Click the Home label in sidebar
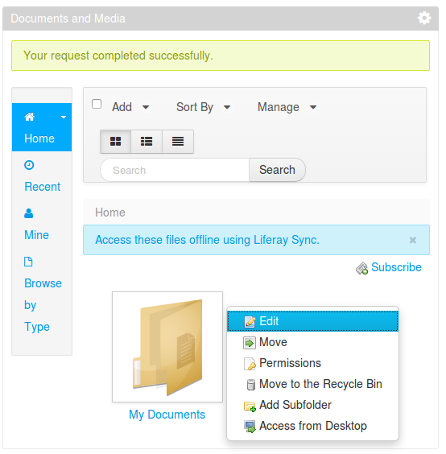The image size is (446, 454). [39, 138]
